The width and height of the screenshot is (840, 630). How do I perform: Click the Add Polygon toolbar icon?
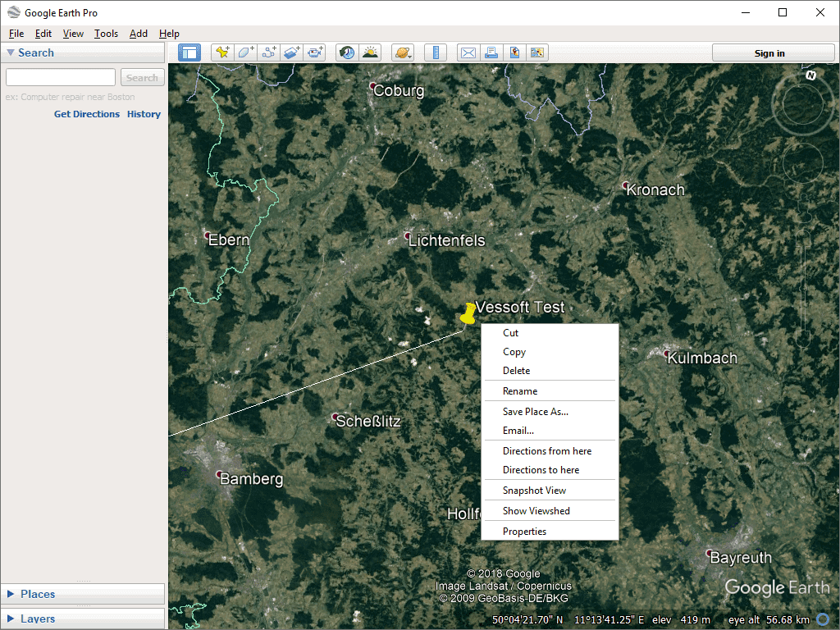coord(245,52)
